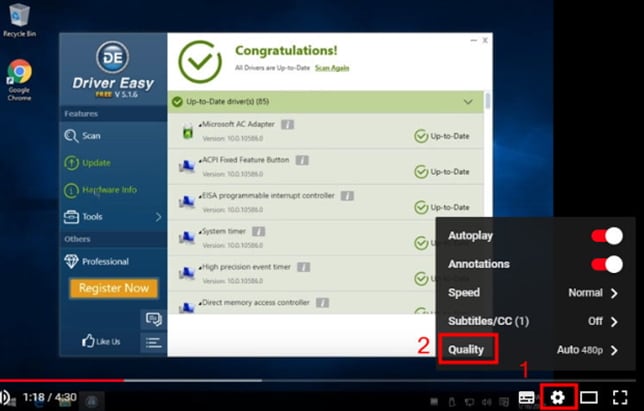The height and width of the screenshot is (411, 644).
Task: Click the High precision event timer device icon
Action: pyautogui.click(x=187, y=273)
